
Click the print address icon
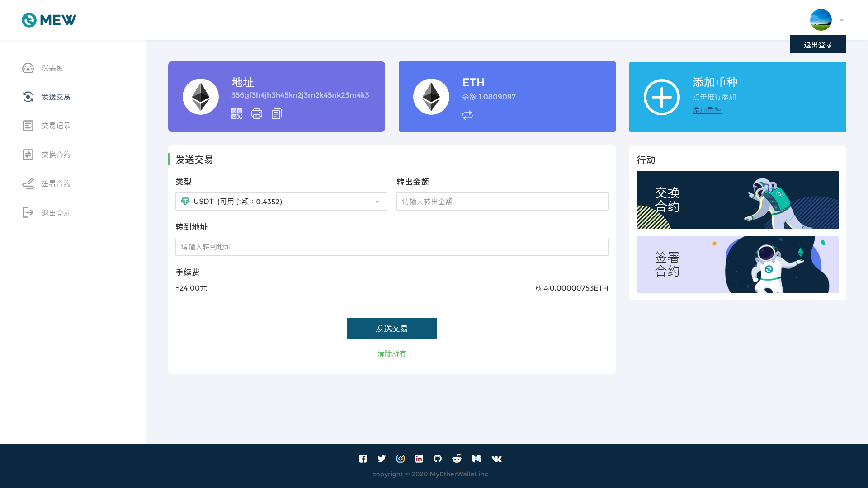click(257, 114)
